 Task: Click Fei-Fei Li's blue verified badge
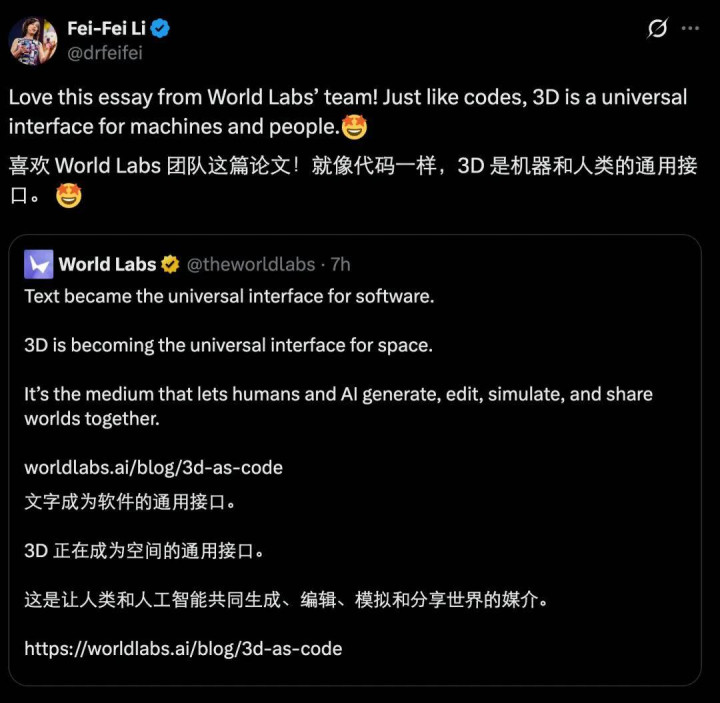(x=160, y=28)
